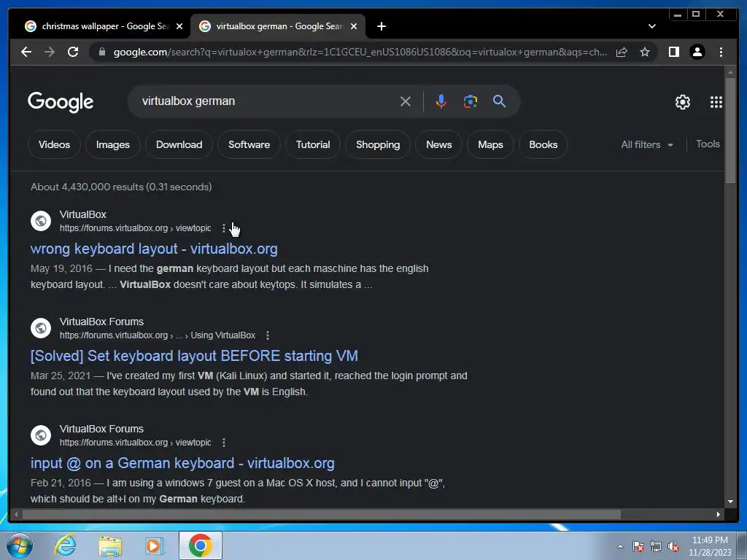Open options for Set keyboard layout result
747x560 pixels.
click(x=268, y=335)
